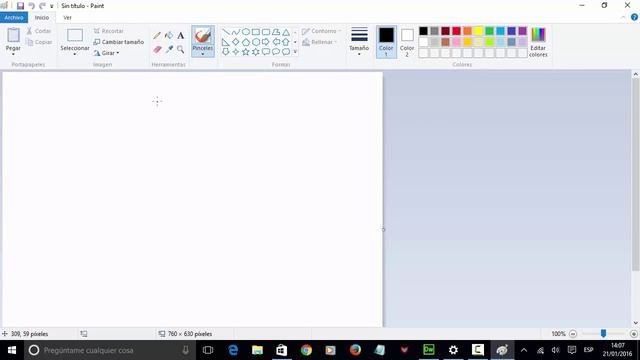Screen dimensions: 640x360
Task: Click Cortar (Cut) button
Action: click(x=39, y=31)
